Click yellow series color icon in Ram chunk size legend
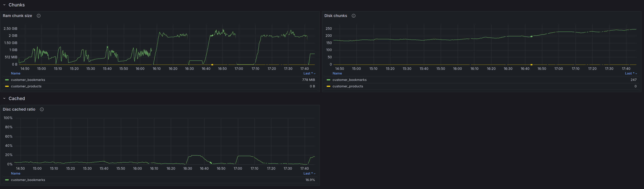Viewport: 644px width, 189px height. [x=7, y=86]
